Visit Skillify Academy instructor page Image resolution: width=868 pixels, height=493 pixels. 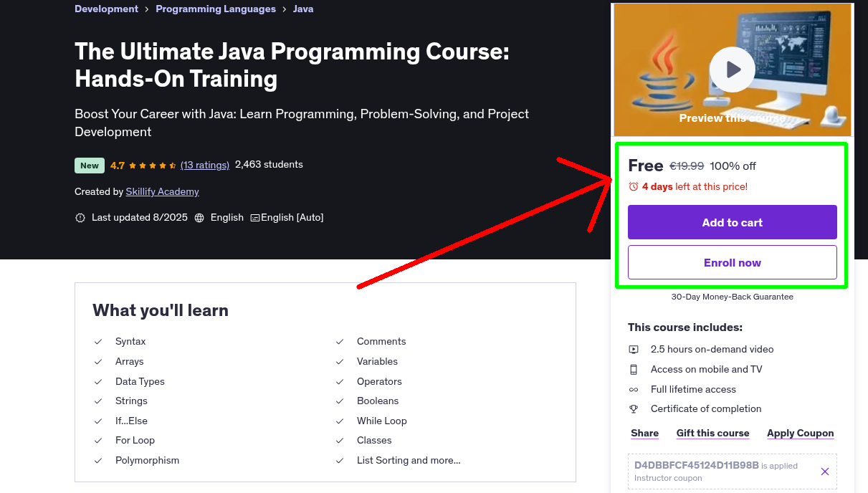(x=162, y=192)
